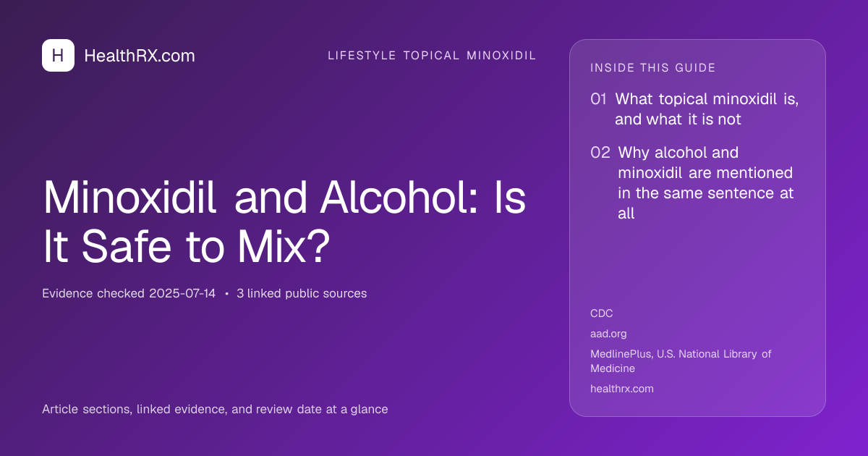Click the 'INSIDE THIS GUIDE' heading
Screen dimensions: 868x456
(653, 68)
